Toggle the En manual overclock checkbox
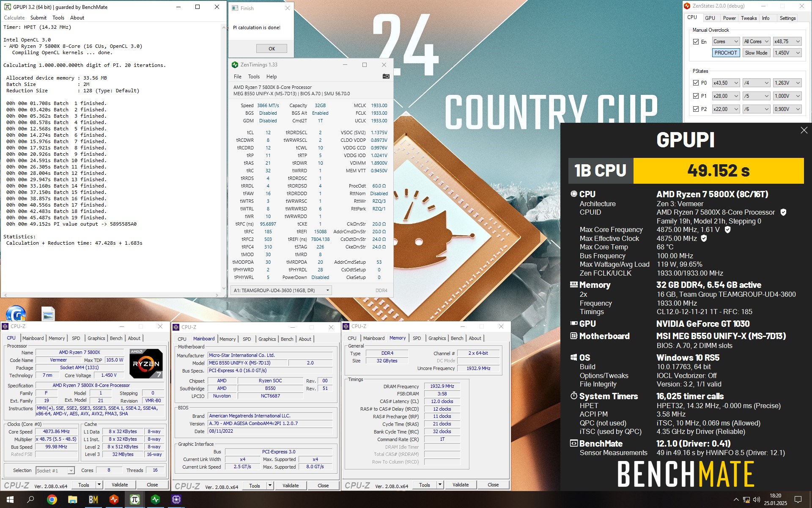This screenshot has width=812, height=508. (696, 42)
